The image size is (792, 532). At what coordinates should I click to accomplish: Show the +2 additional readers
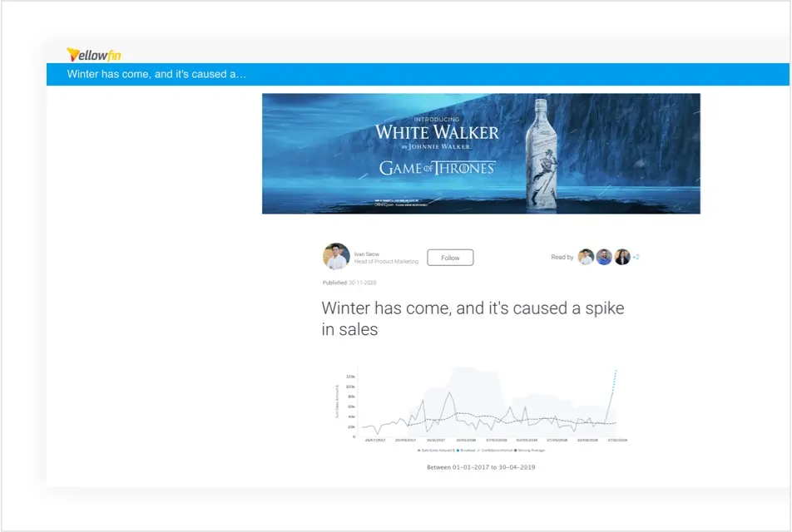point(636,257)
